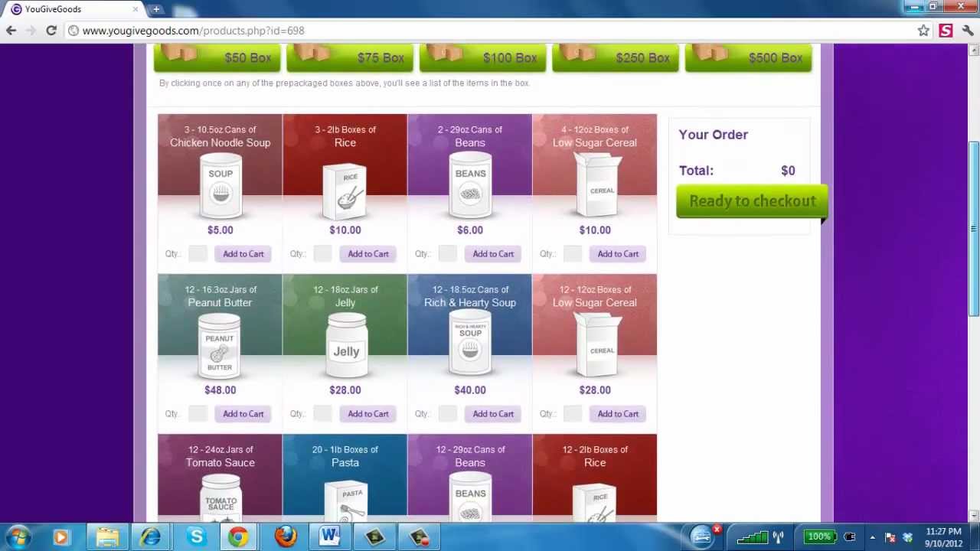Reload the page with the refresh icon
Screen dimensions: 980x551
[51, 31]
